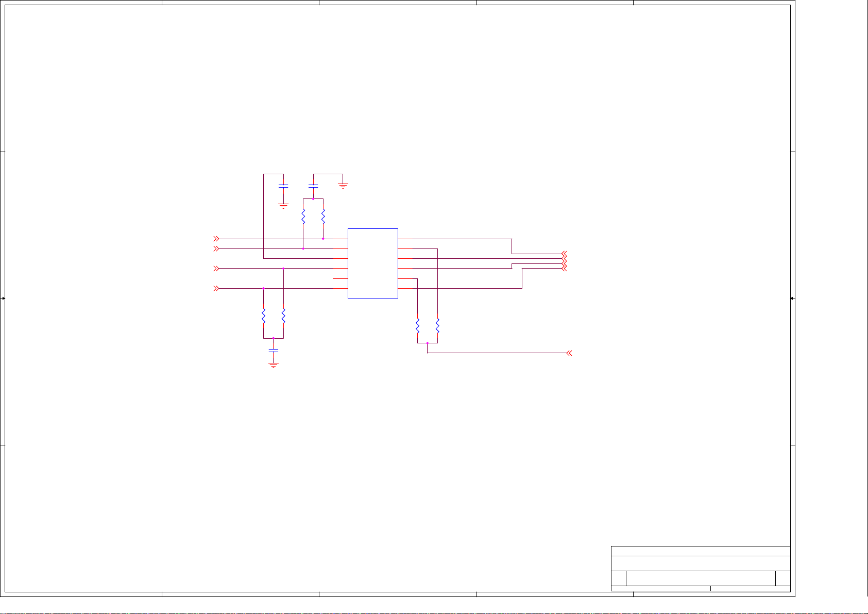
Task: Select the blue IC block in the schematic center
Action: (x=373, y=263)
